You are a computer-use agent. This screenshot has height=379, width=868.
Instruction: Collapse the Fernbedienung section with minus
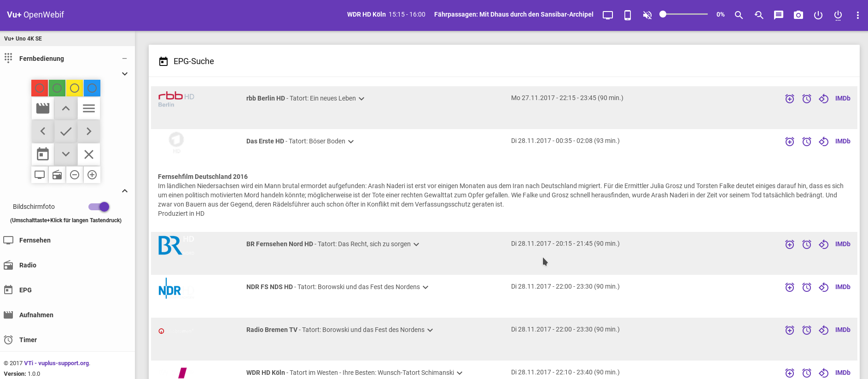(x=124, y=59)
